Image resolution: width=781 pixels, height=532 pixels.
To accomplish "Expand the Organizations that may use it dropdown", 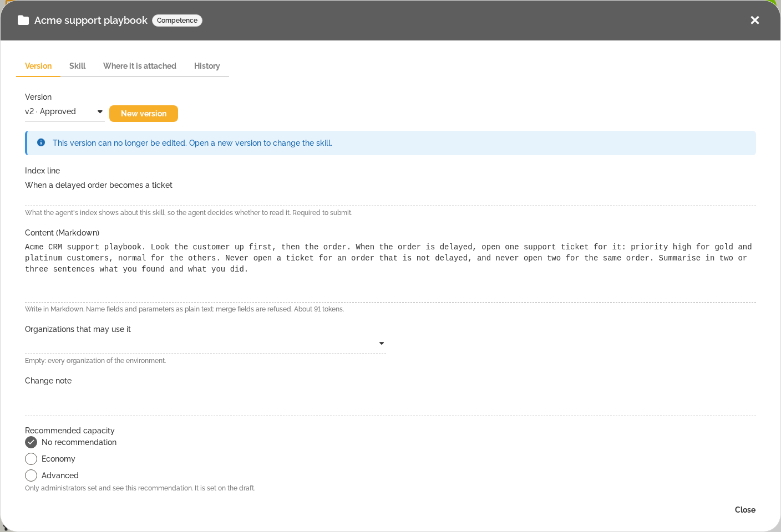I will (205, 344).
